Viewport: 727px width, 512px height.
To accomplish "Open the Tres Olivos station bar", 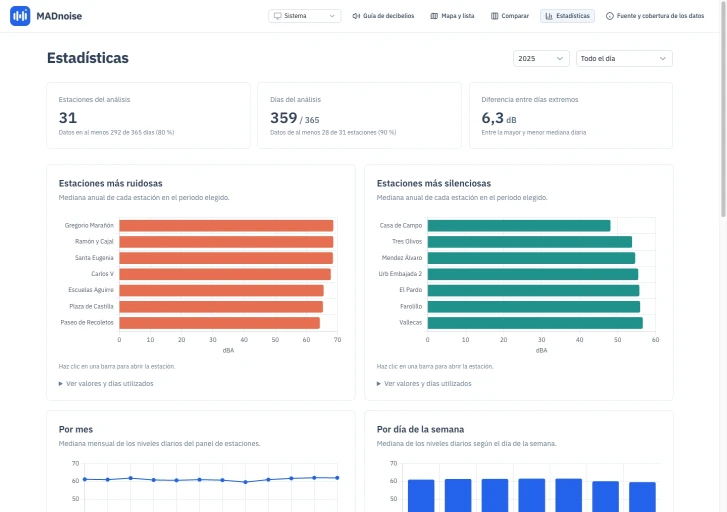I will 529,242.
